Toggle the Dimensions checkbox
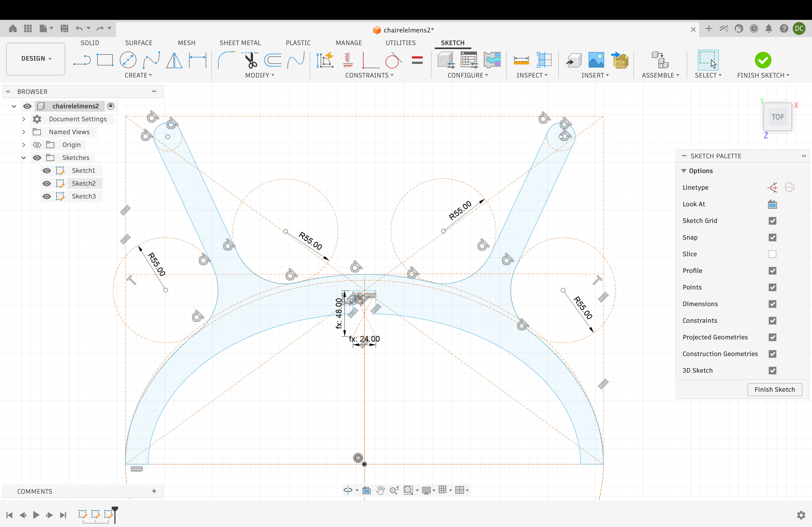This screenshot has height=527, width=812. coord(773,304)
